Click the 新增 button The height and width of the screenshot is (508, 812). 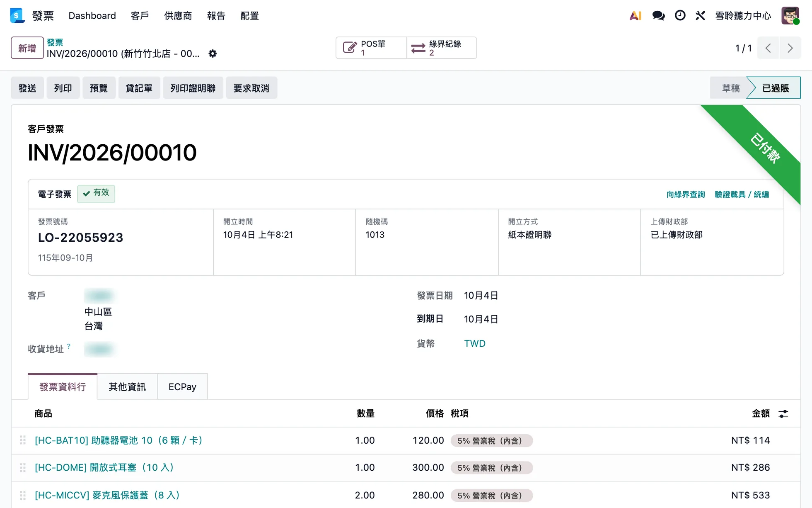tap(27, 48)
